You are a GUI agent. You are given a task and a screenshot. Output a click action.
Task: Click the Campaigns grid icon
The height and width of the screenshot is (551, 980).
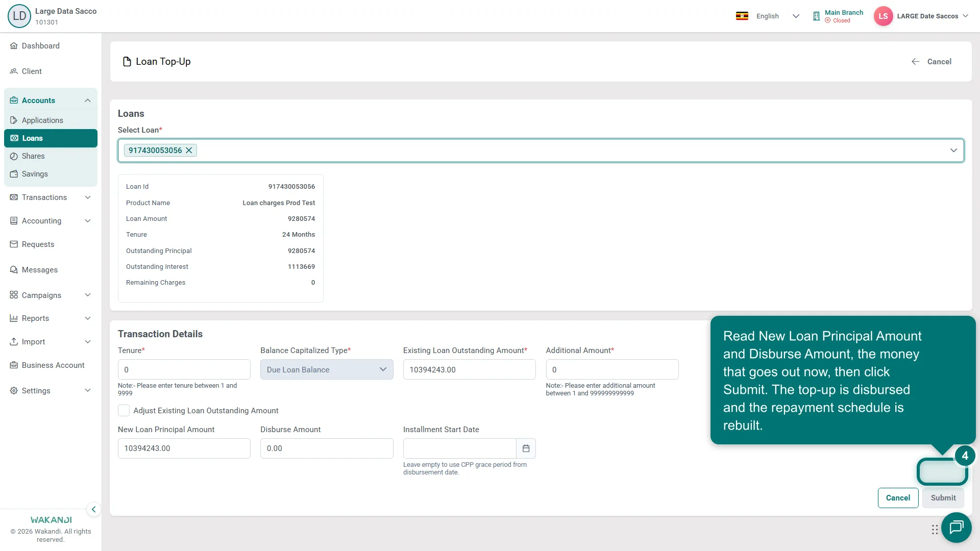tap(14, 295)
